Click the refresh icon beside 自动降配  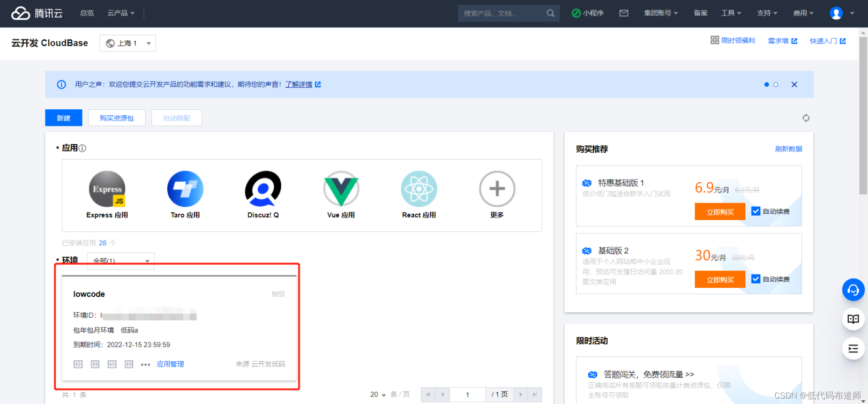click(x=806, y=118)
